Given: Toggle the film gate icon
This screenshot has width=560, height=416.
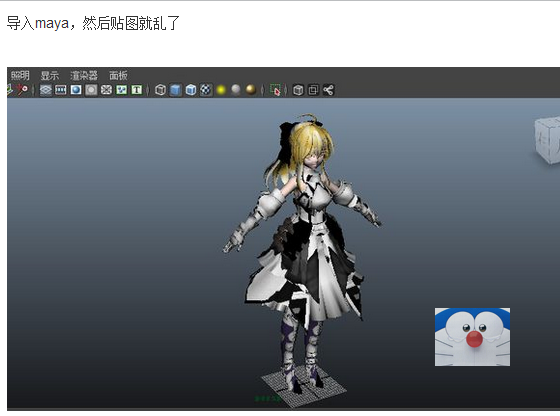Looking at the screenshot, I should (61, 90).
